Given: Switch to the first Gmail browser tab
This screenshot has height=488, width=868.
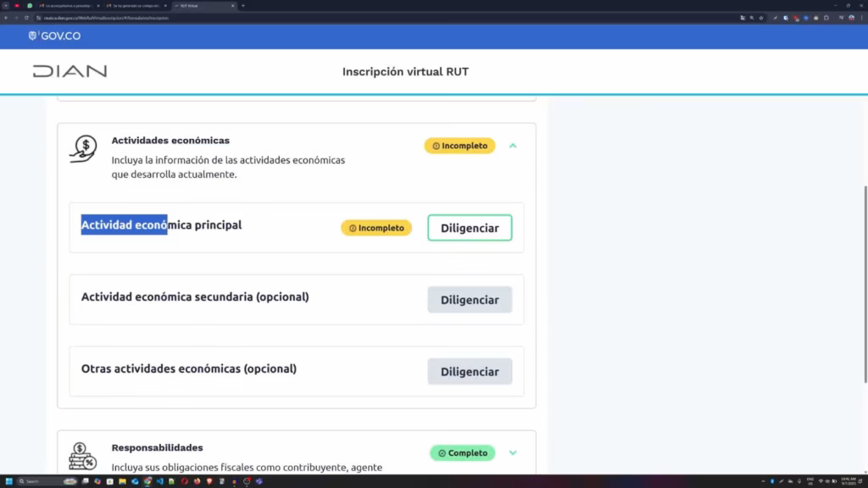Looking at the screenshot, I should pos(69,6).
